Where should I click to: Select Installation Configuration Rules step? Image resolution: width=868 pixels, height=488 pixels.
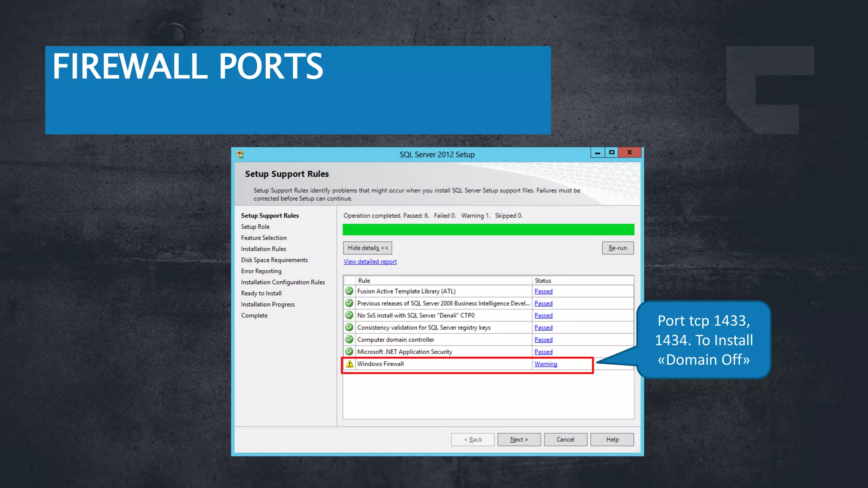point(283,282)
